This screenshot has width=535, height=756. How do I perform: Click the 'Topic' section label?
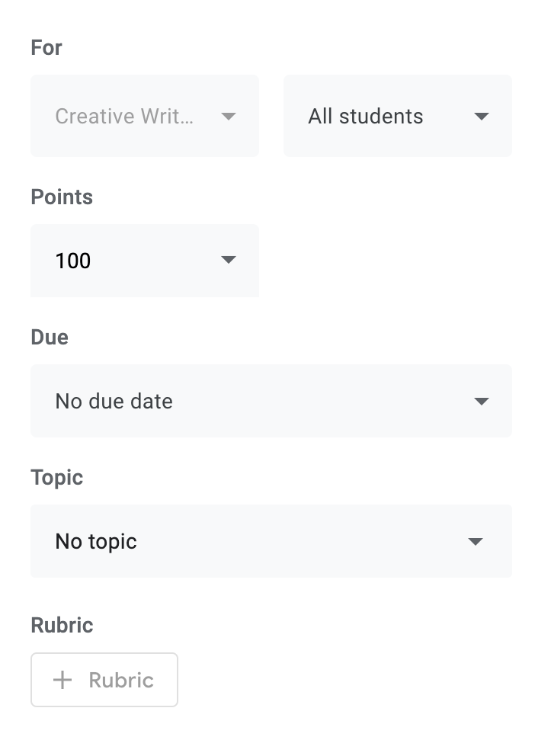[x=57, y=477]
